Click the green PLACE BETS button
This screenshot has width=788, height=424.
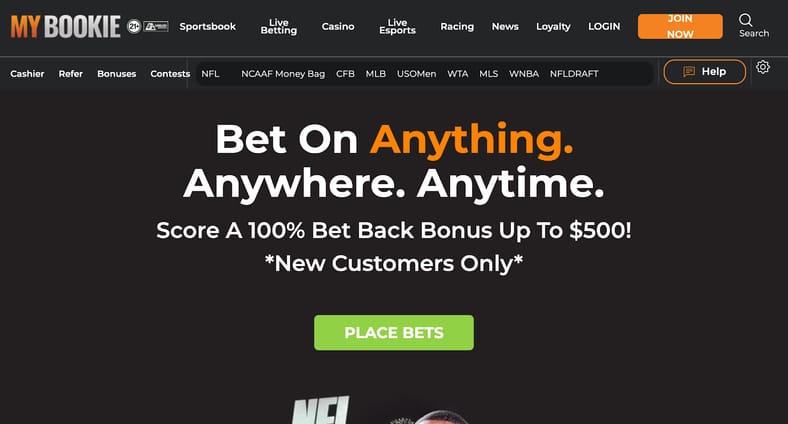point(394,333)
